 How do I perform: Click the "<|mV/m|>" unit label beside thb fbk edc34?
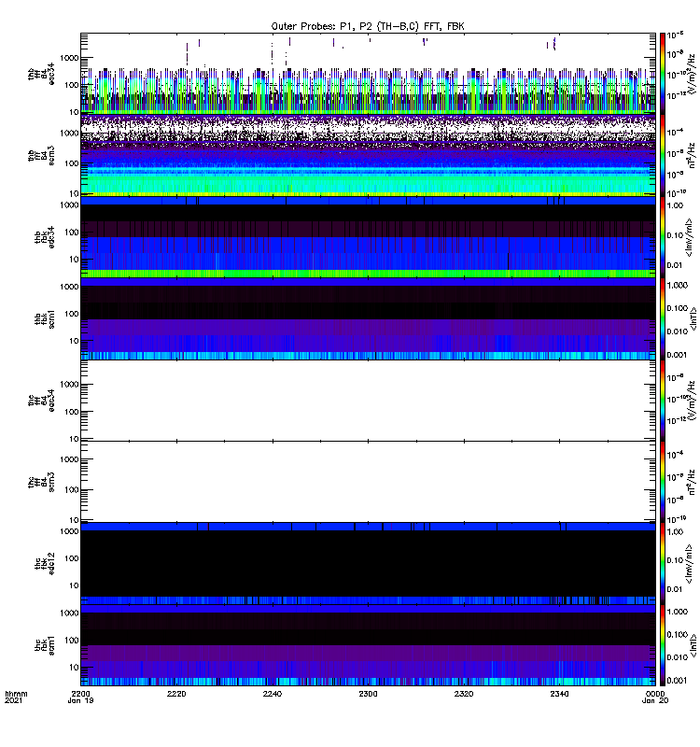coord(689,237)
